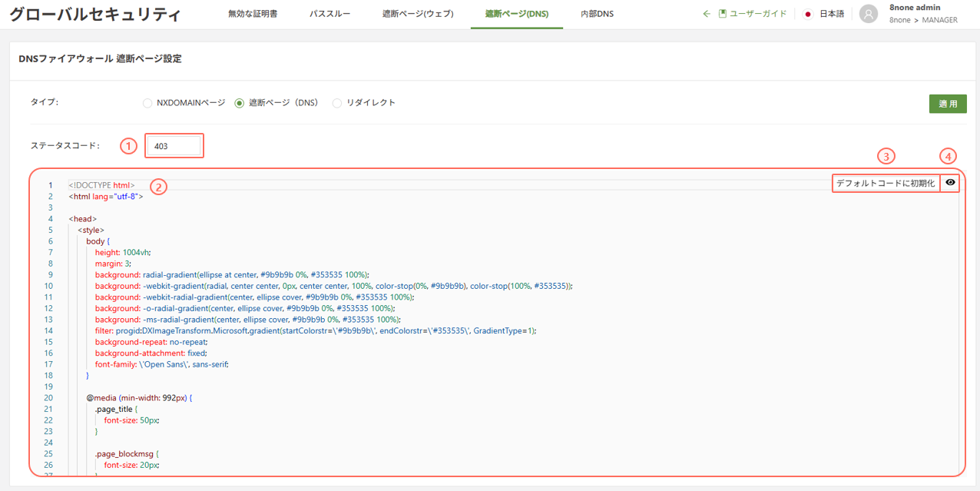
Task: Switch to the パススルー tab
Action: click(x=329, y=14)
